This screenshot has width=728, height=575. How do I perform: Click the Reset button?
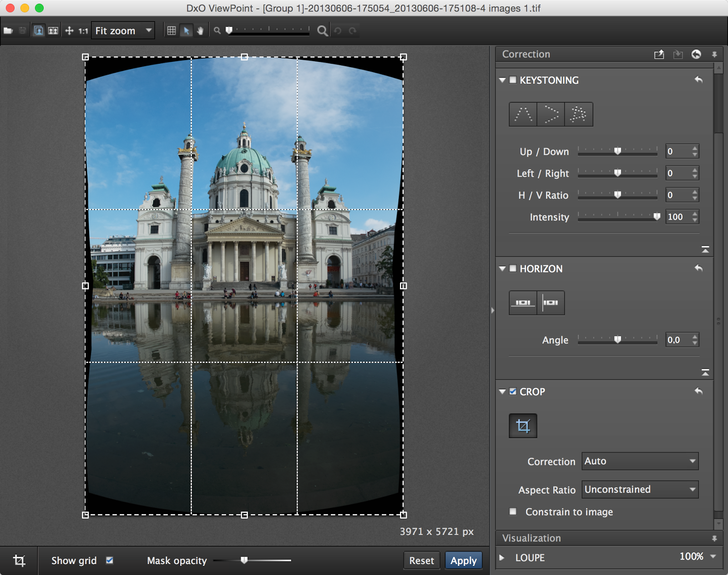tap(421, 561)
